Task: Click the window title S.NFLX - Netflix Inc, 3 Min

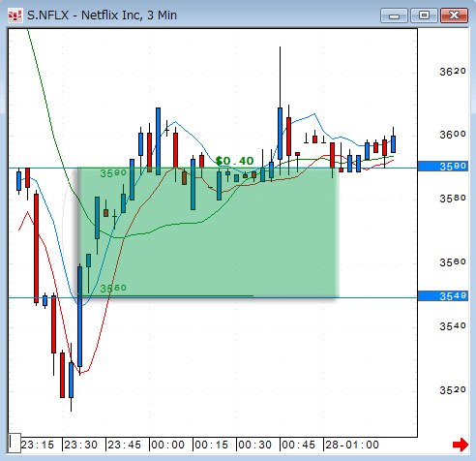Action: pyautogui.click(x=102, y=15)
